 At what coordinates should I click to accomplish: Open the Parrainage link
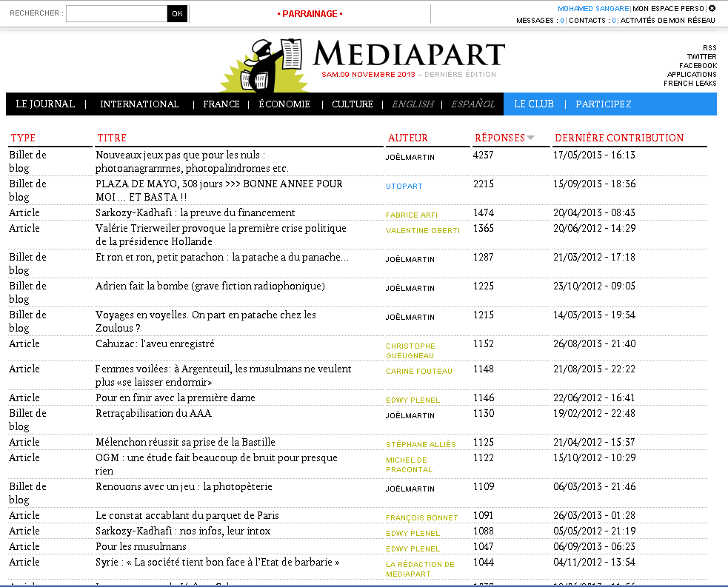point(310,14)
